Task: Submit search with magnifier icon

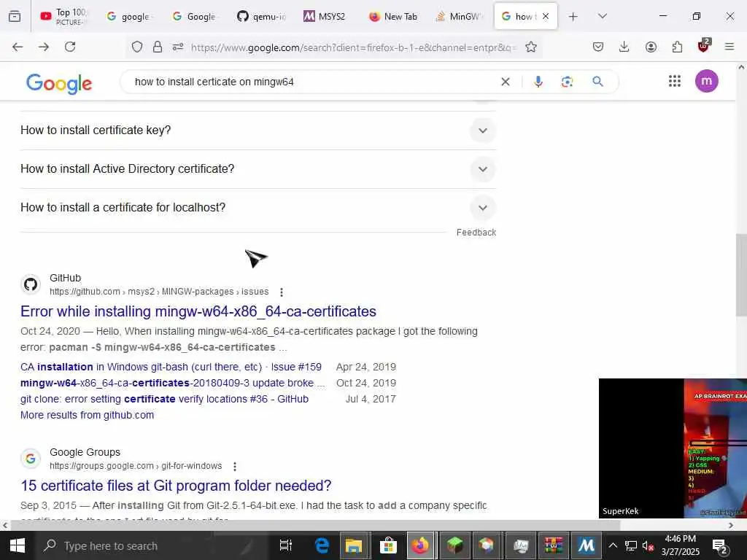Action: pyautogui.click(x=598, y=82)
